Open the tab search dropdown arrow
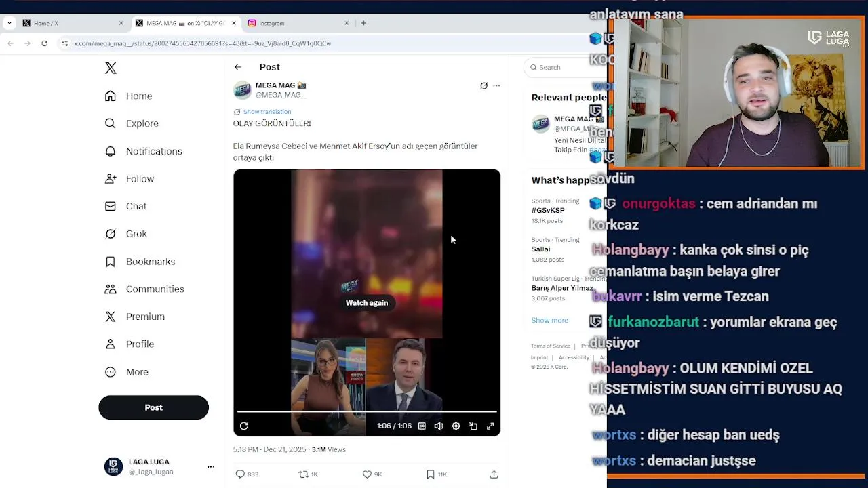 coord(9,23)
